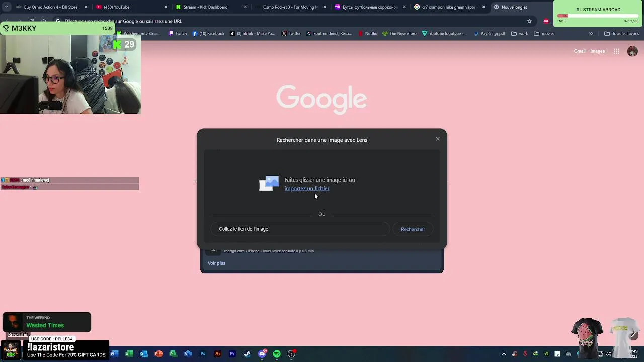Open the 'Tous les favoris' folder
The width and height of the screenshot is (644, 362).
click(x=621, y=34)
